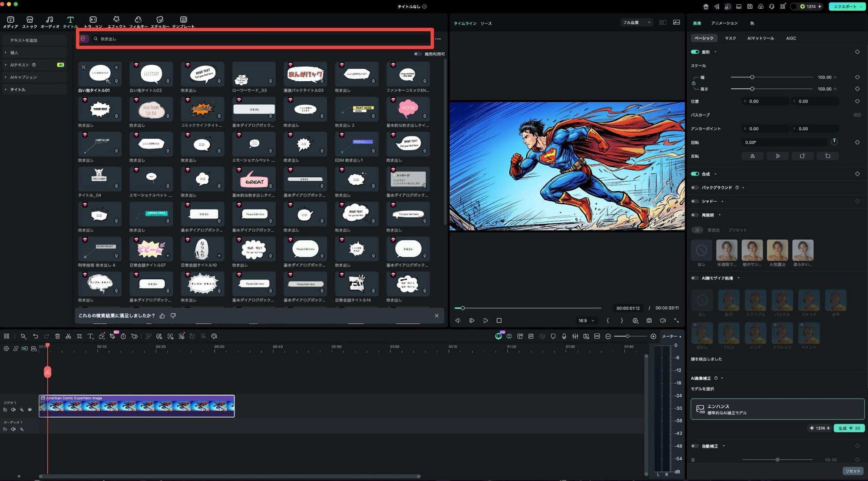The image size is (868, 481).
Task: Click the 生成 generate button
Action: click(849, 428)
